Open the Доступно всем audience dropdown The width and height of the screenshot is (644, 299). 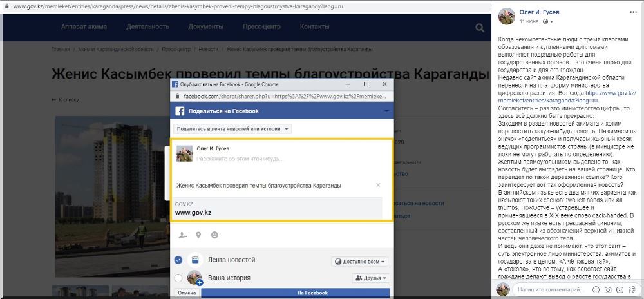point(360,262)
